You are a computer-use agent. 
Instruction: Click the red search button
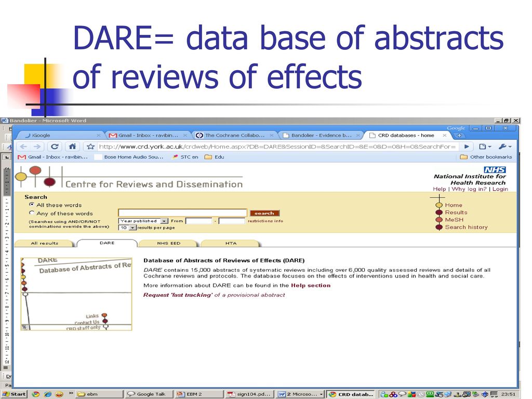[x=264, y=213]
